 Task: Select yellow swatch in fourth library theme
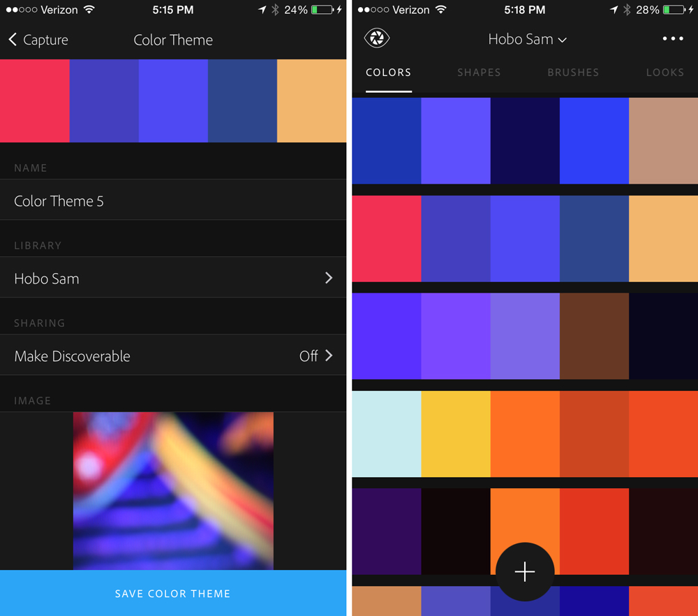click(x=456, y=434)
